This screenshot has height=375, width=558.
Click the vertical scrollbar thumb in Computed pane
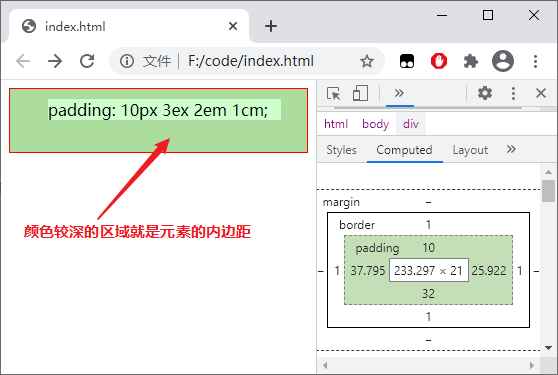tap(548, 191)
